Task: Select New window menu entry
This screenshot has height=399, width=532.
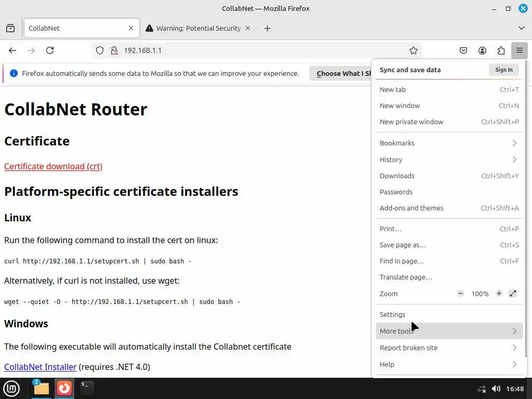Action: pyautogui.click(x=449, y=105)
